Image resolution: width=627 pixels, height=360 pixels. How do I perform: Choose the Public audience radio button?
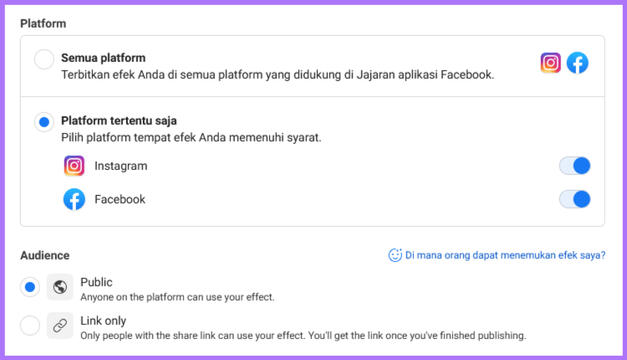30,287
